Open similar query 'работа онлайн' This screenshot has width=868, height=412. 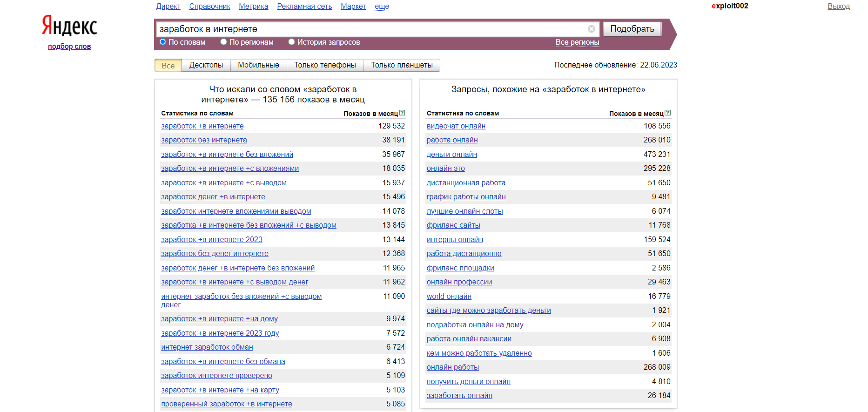452,140
